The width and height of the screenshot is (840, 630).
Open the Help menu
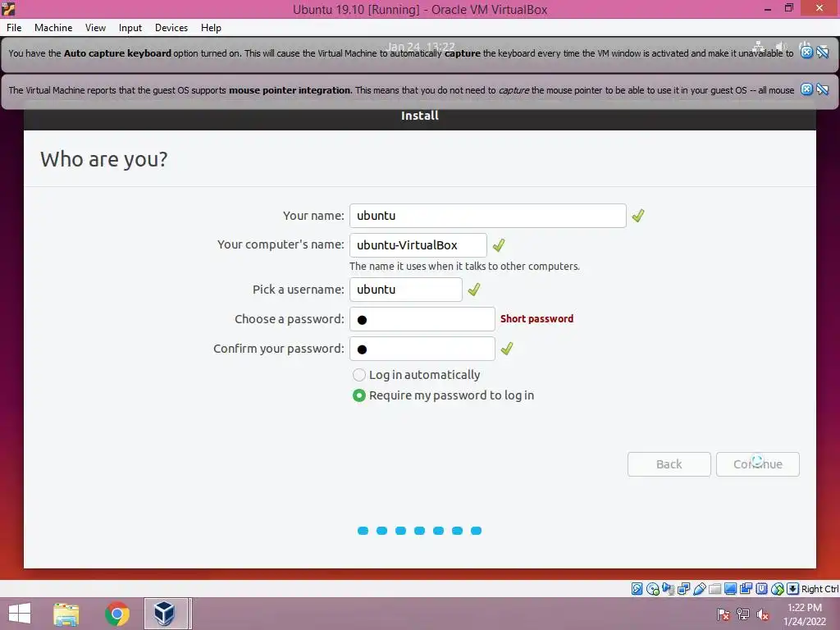point(211,28)
